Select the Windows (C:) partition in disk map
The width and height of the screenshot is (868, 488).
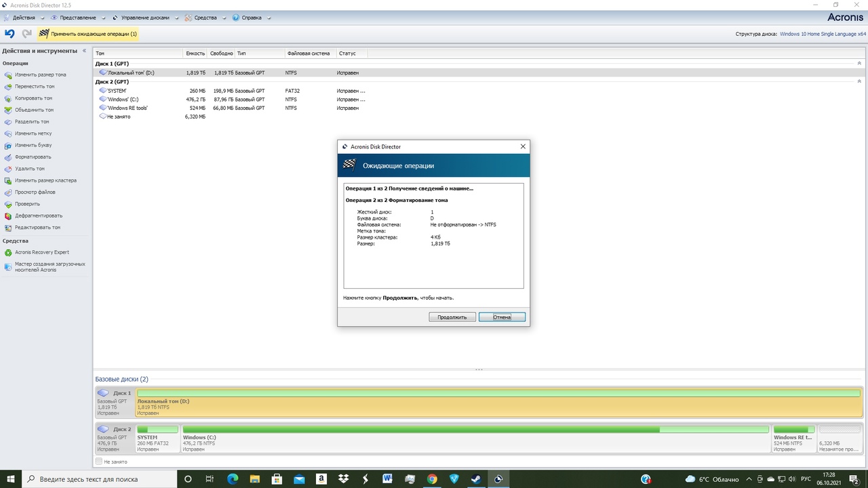(475, 439)
